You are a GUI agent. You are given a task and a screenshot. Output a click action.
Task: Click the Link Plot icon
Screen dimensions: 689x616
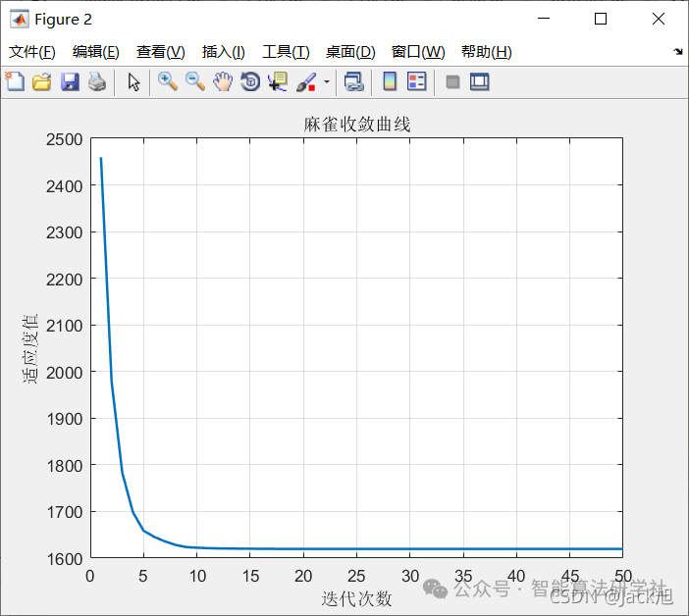[x=353, y=81]
